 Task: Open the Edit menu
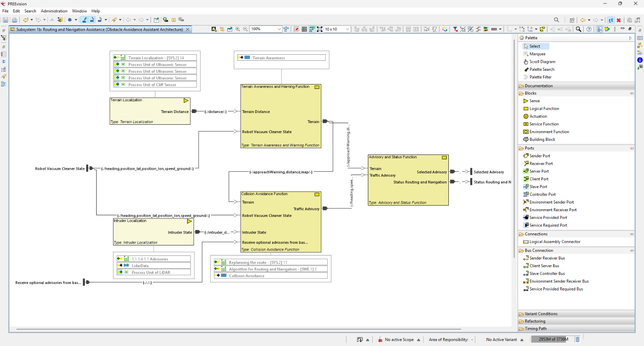click(x=16, y=11)
